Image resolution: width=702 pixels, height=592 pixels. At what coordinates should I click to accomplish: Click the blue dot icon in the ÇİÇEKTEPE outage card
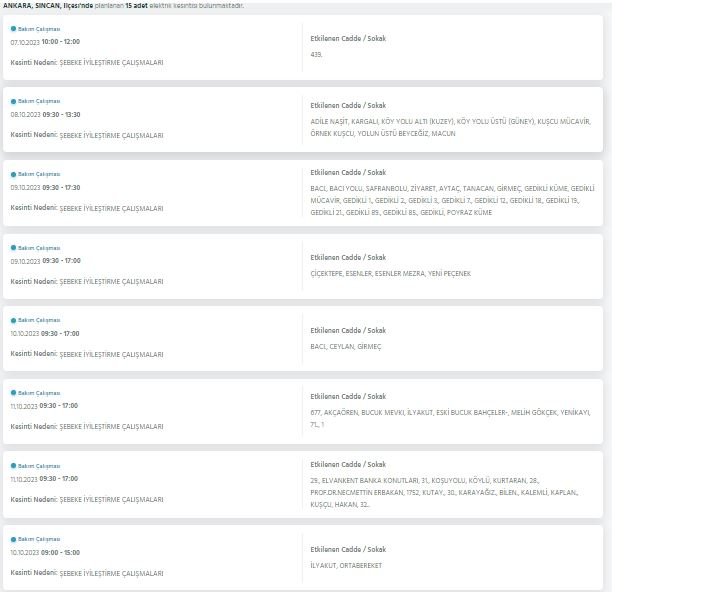[x=13, y=247]
